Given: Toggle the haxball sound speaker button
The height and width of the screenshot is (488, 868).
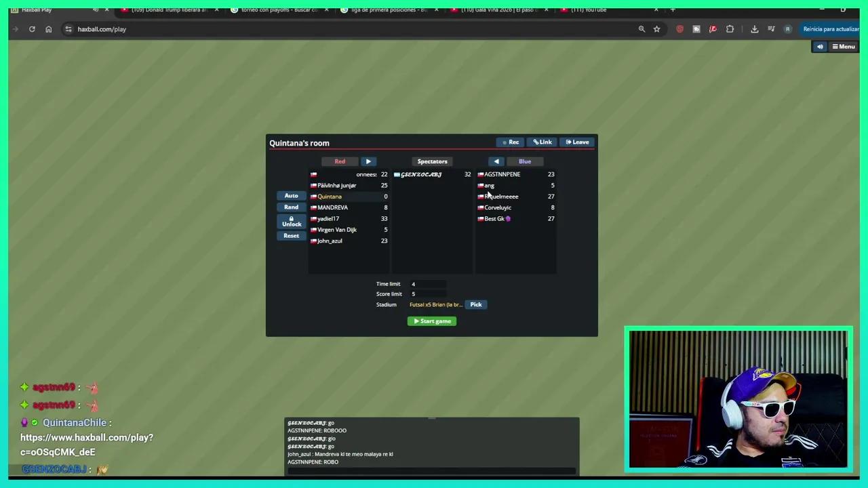Looking at the screenshot, I should tap(820, 47).
